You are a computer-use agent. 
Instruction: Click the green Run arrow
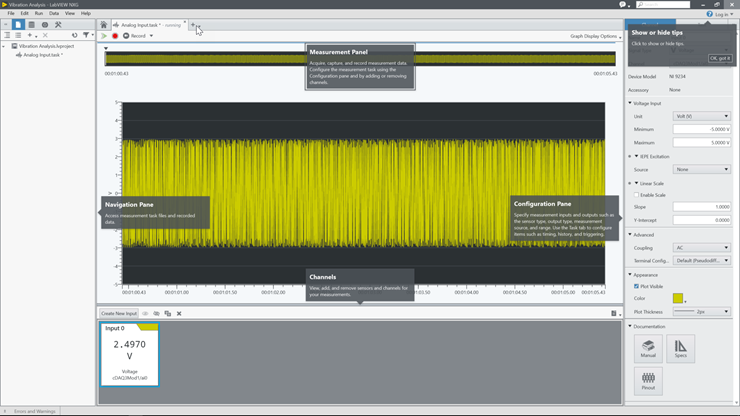(x=104, y=36)
